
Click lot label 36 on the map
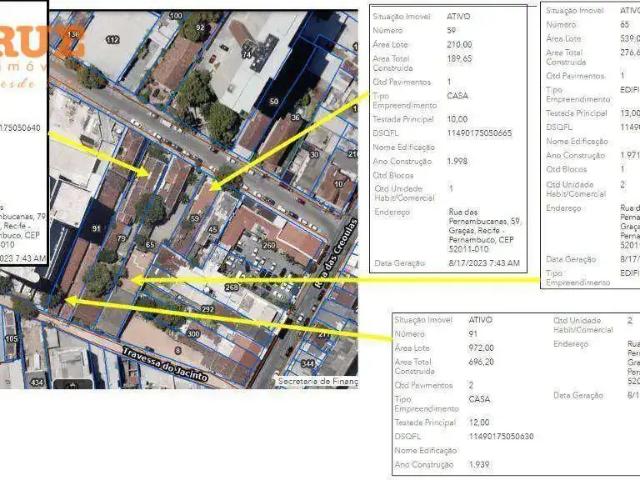tap(295, 118)
